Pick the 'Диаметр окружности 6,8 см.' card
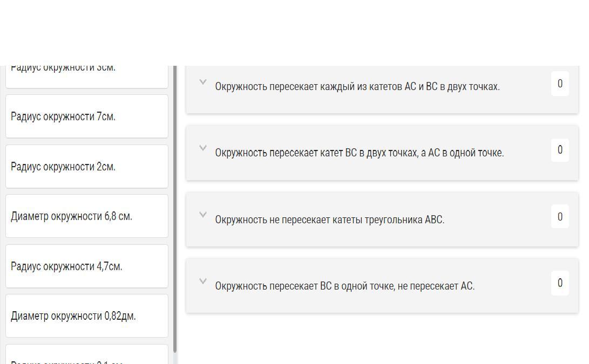Viewport: 589px width, 364px height. (87, 216)
